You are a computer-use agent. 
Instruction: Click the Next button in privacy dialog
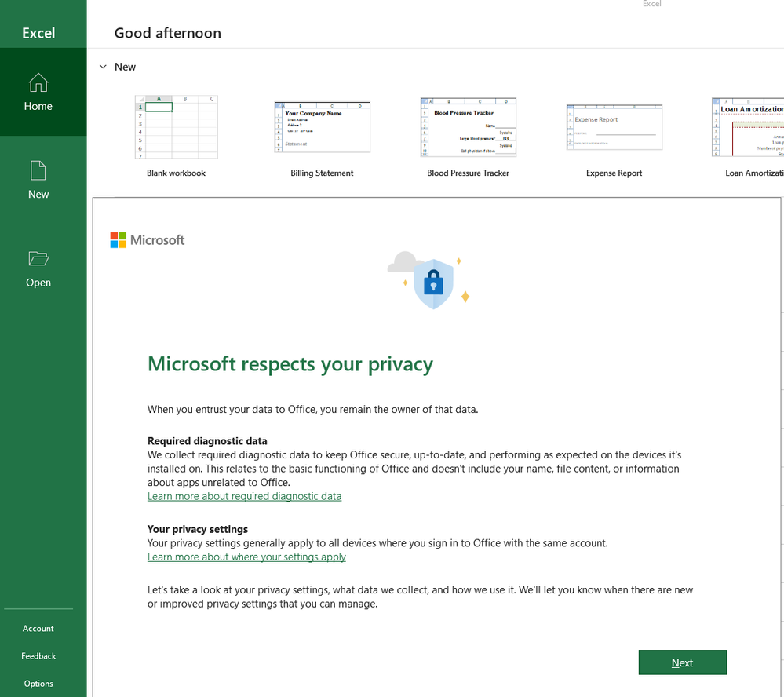pos(682,662)
